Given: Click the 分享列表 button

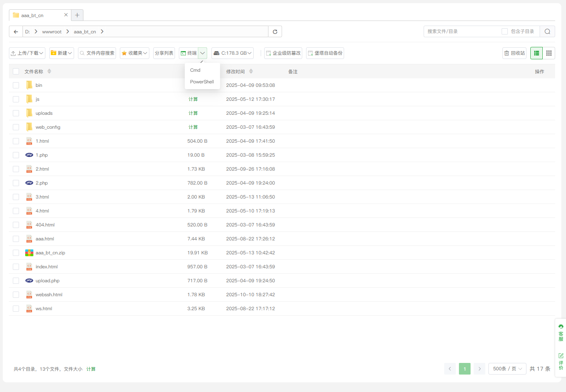Looking at the screenshot, I should (164, 53).
